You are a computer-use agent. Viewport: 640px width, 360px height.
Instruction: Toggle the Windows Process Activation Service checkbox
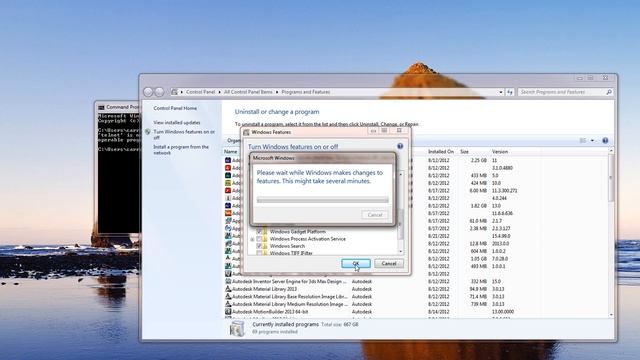[x=259, y=239]
